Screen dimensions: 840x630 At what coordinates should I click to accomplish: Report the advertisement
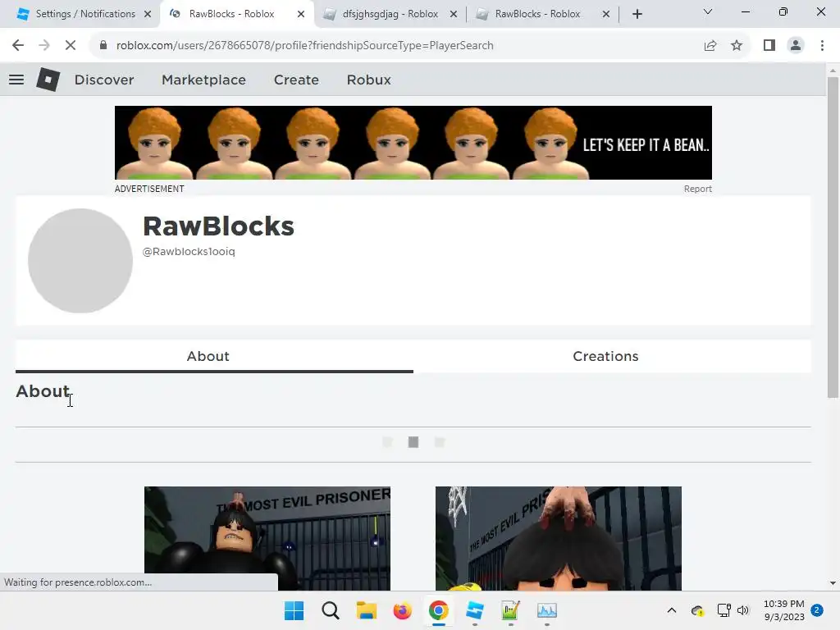pyautogui.click(x=697, y=189)
